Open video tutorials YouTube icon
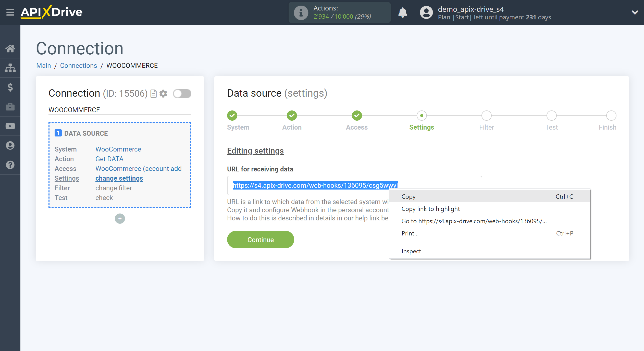Screen dimensions: 644x351 tap(10, 126)
